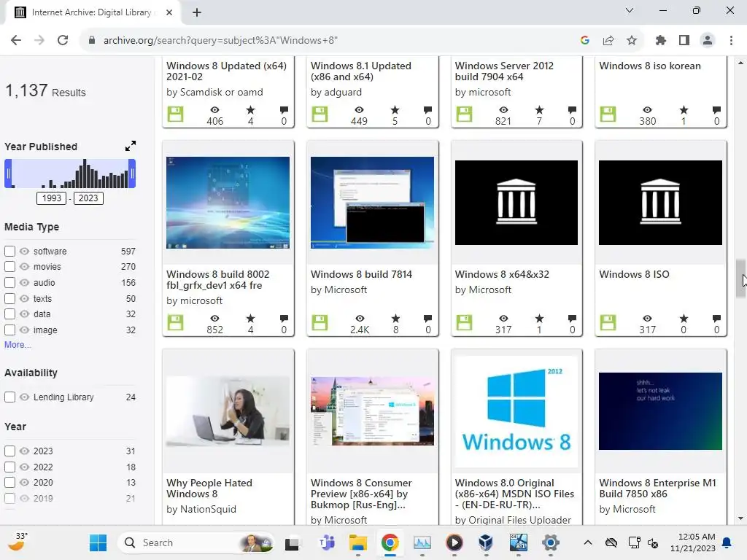Open Settings gear in the taskbar
747x560 pixels.
[550, 542]
